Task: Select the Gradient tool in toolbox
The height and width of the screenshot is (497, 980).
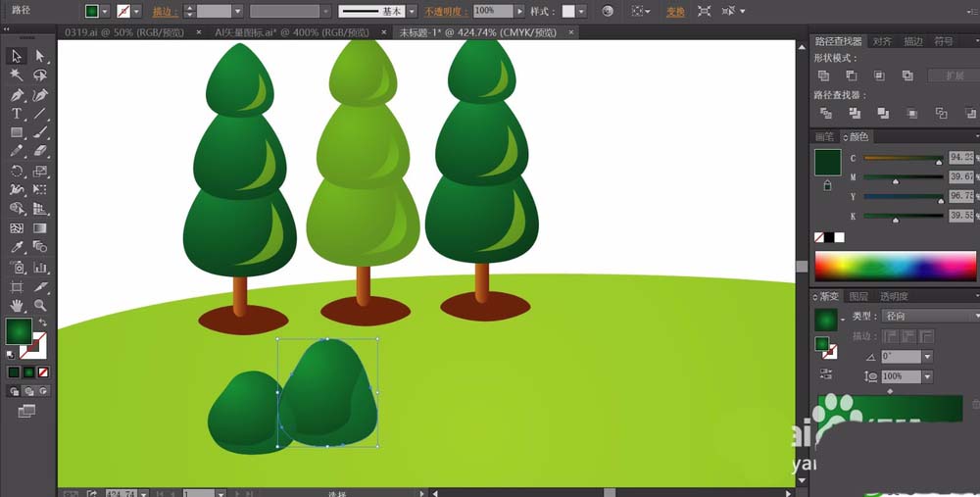Action: 40,228
